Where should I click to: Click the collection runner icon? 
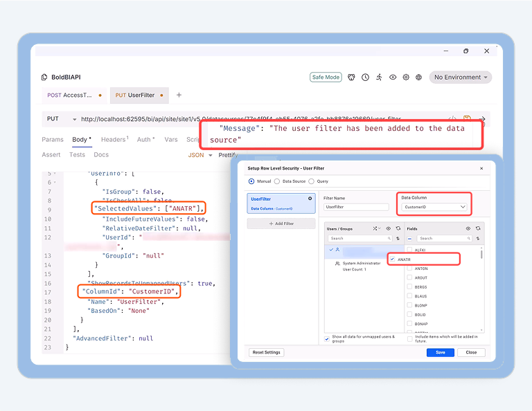pyautogui.click(x=379, y=77)
